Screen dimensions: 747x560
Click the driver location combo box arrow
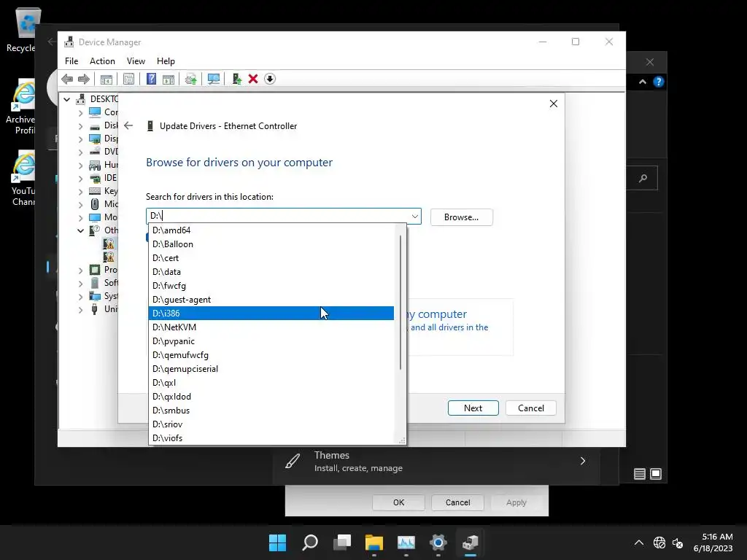[x=415, y=216]
